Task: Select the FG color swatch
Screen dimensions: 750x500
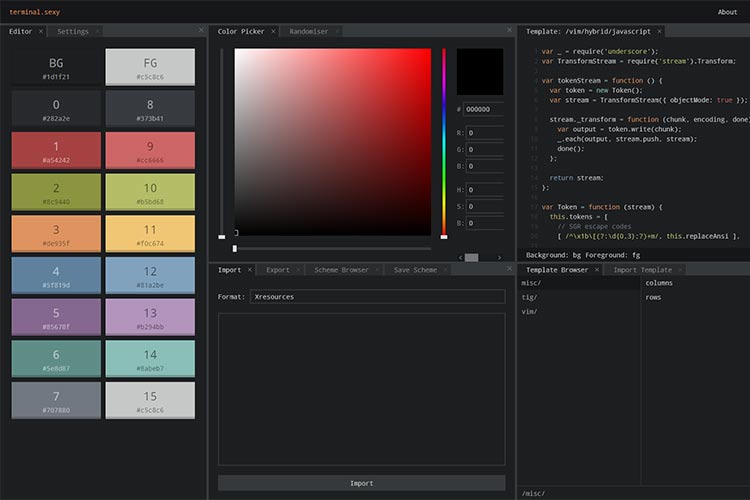Action: coord(150,67)
